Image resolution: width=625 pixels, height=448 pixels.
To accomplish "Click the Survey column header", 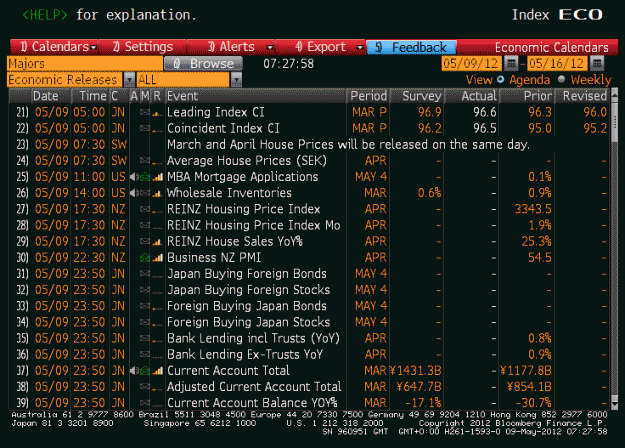I will coord(418,96).
